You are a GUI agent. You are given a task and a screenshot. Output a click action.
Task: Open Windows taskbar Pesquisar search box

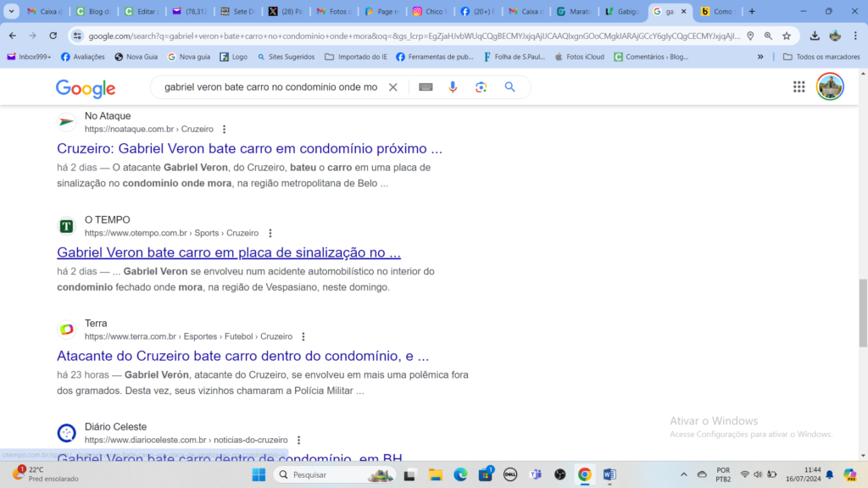334,474
